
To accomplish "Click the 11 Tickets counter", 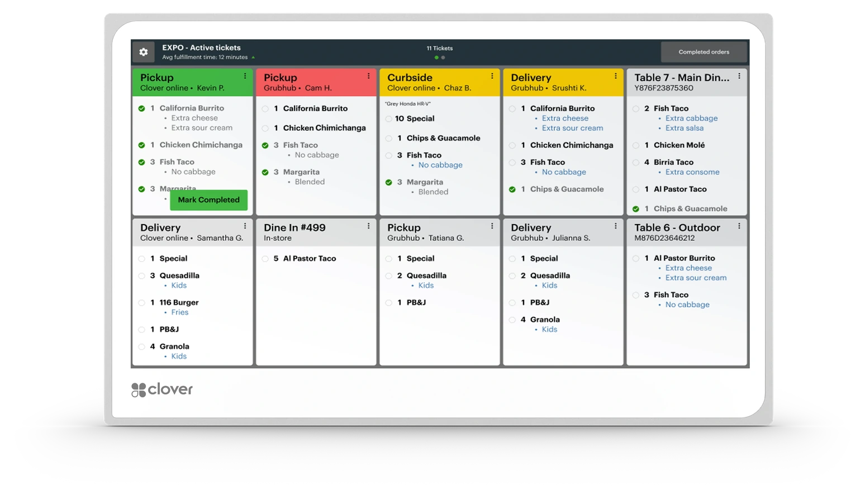I will (x=440, y=48).
